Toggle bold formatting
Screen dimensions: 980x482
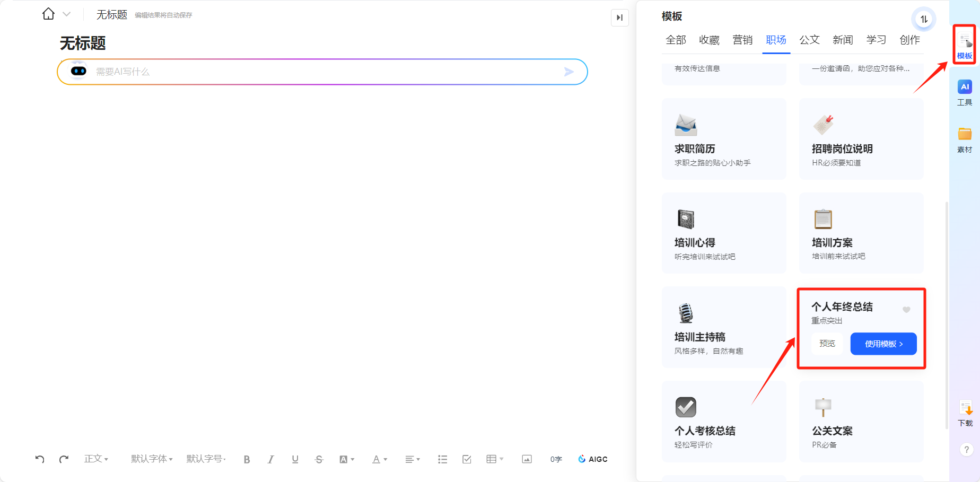click(247, 459)
